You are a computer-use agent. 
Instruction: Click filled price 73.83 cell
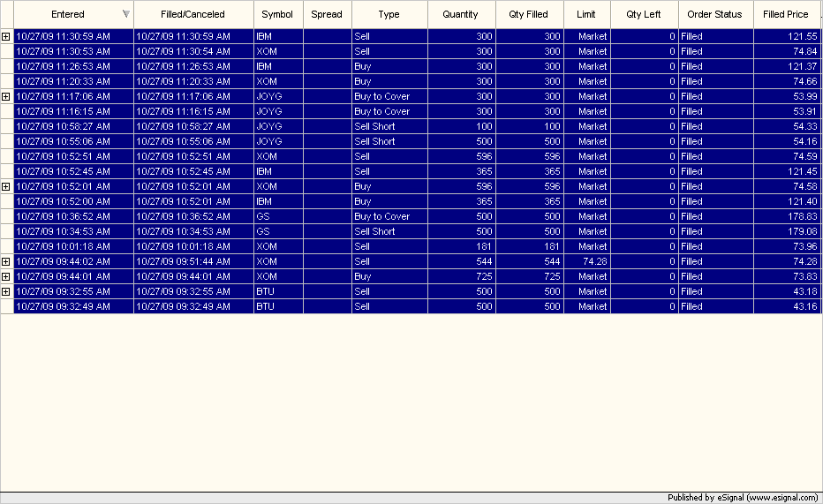(787, 276)
